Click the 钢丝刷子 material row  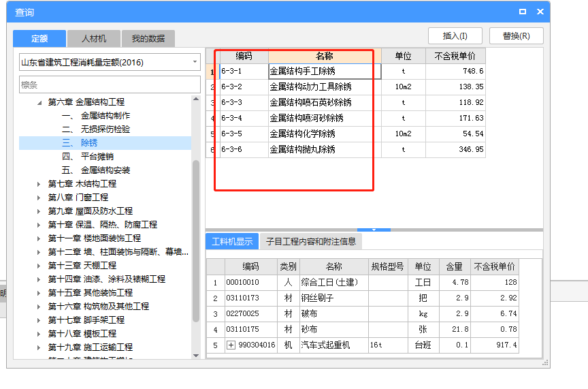363,298
